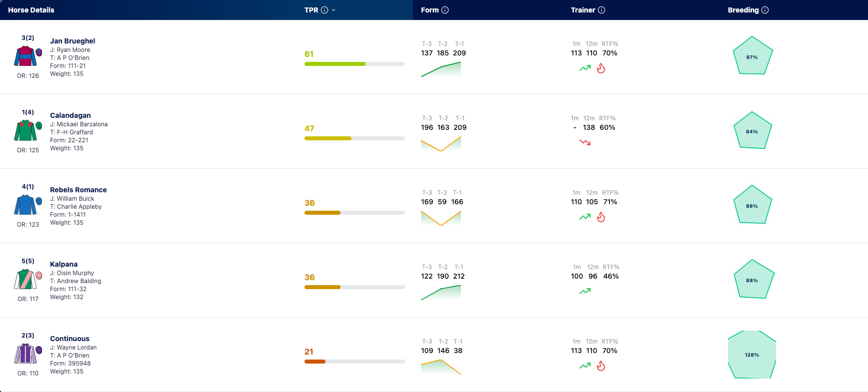The height and width of the screenshot is (392, 868).
Task: Click Rebels Romance's trainer flame icon
Action: 601,217
